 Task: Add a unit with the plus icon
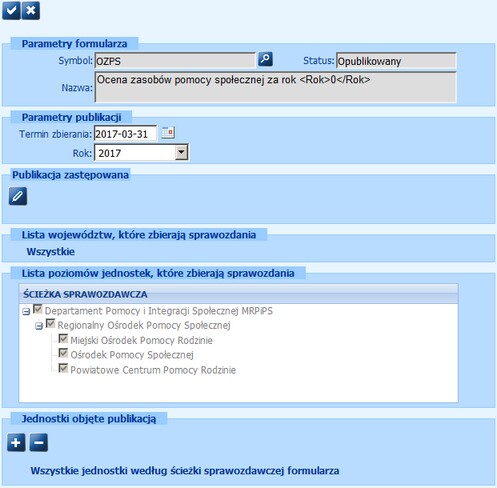click(16, 443)
